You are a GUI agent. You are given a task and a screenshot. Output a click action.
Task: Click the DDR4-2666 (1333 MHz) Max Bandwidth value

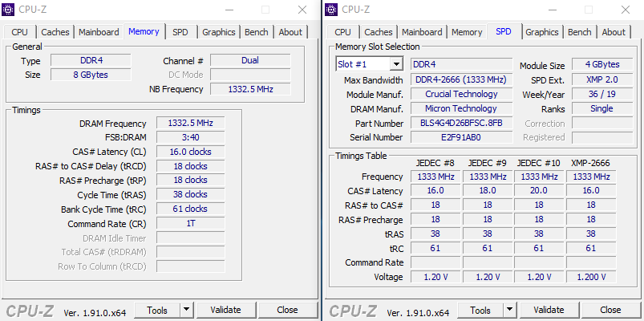462,79
